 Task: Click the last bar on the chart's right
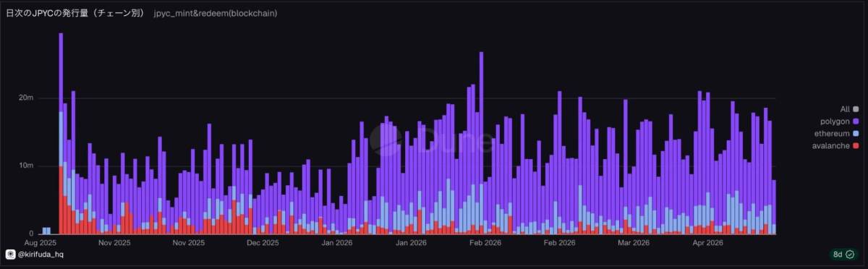pyautogui.click(x=774, y=207)
